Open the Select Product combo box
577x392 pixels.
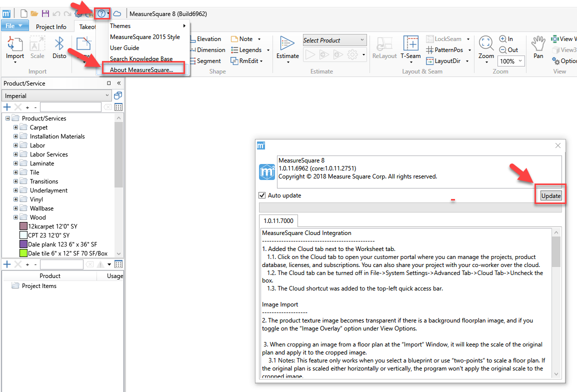click(334, 40)
